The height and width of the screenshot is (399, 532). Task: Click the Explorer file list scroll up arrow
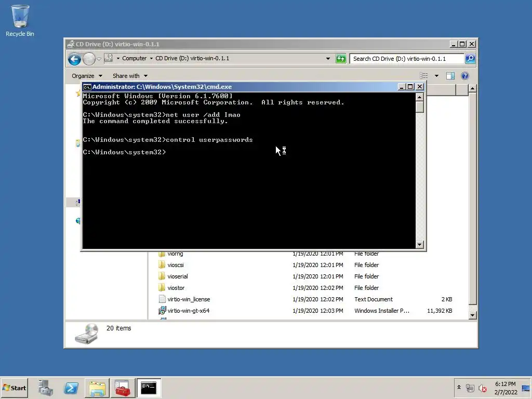click(472, 88)
